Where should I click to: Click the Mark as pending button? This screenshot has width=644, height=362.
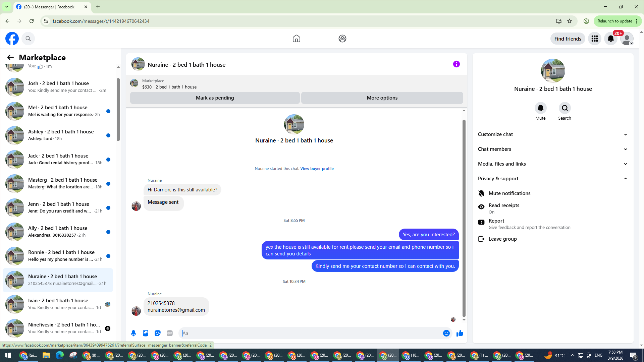(x=215, y=98)
